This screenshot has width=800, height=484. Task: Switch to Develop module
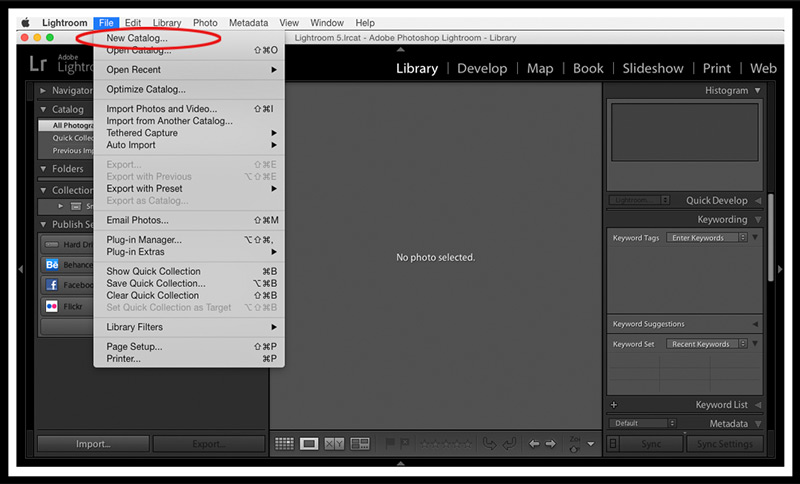click(482, 68)
